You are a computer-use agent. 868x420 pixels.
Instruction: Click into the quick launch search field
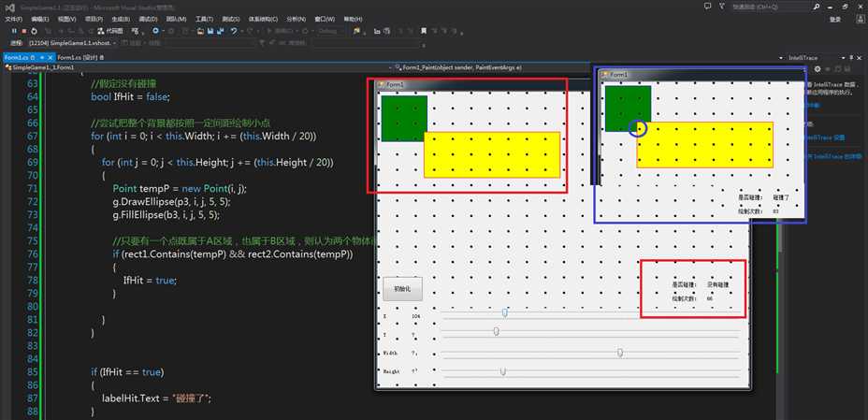(770, 7)
